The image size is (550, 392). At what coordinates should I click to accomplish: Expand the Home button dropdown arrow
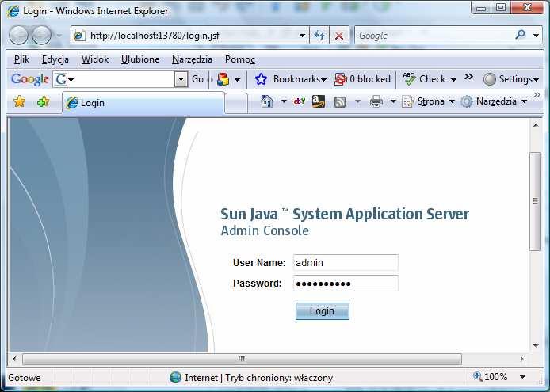point(284,101)
